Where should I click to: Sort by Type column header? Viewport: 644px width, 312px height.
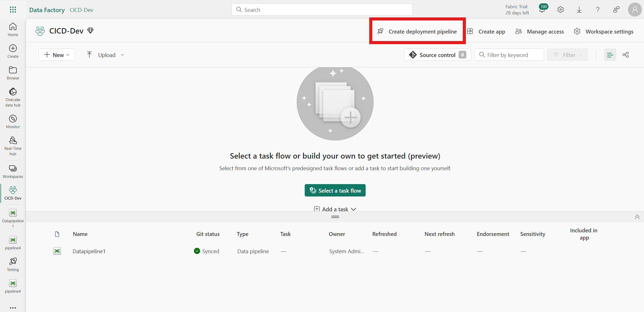click(x=242, y=234)
